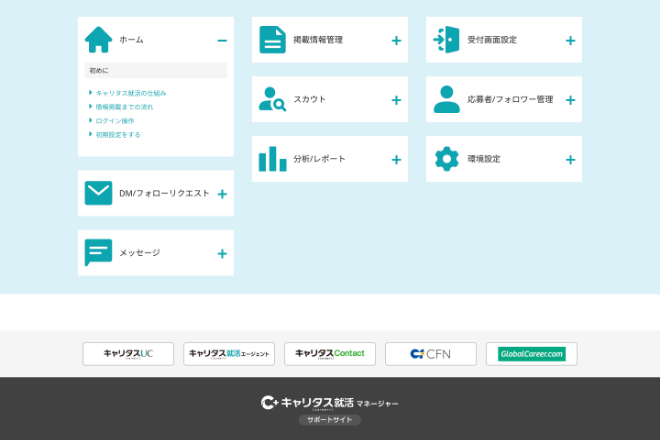Click the 受付画面設定 door icon
This screenshot has width=660, height=440.
coord(446,40)
